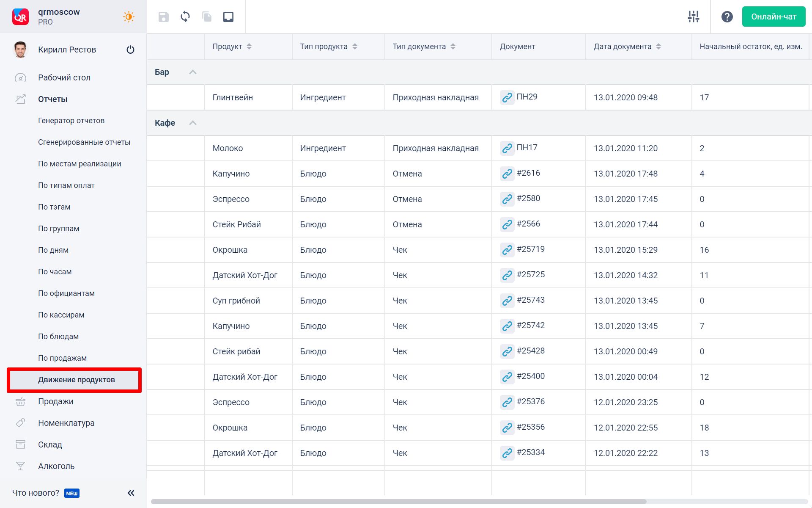
Task: Open link icon for document #25400
Action: tap(507, 377)
